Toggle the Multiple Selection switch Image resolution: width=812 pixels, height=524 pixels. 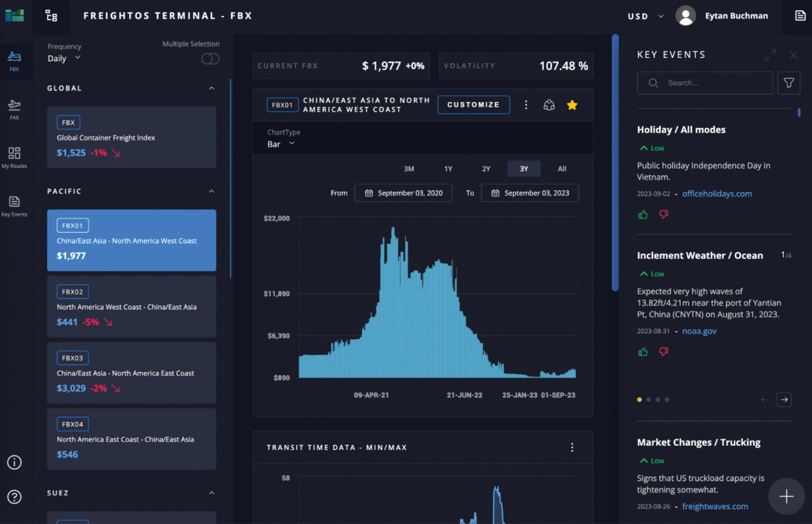tap(210, 59)
